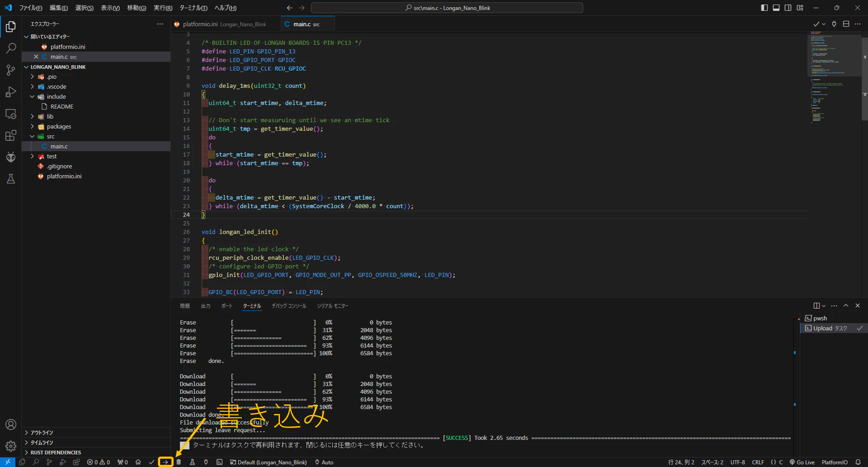Open the Source Control view
The height and width of the screenshot is (467, 868).
tap(11, 70)
